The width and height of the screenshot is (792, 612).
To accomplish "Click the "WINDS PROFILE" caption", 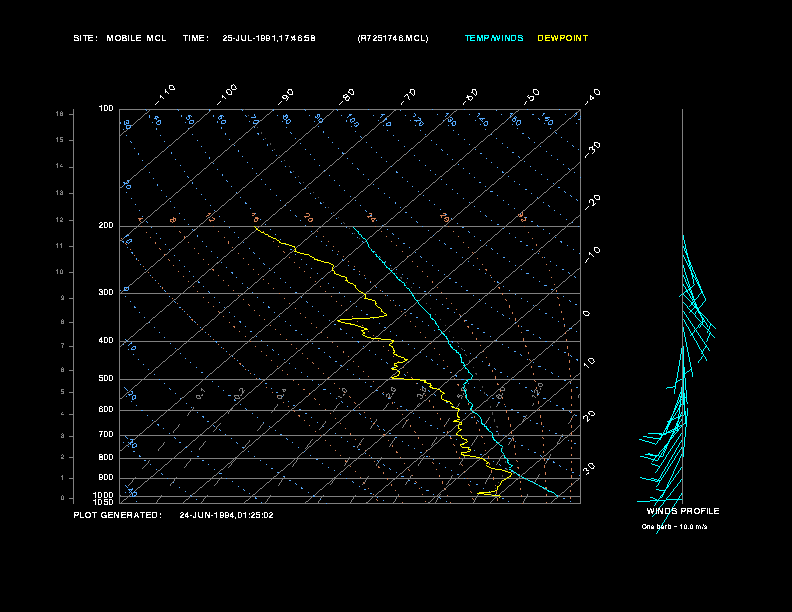I will click(x=683, y=511).
